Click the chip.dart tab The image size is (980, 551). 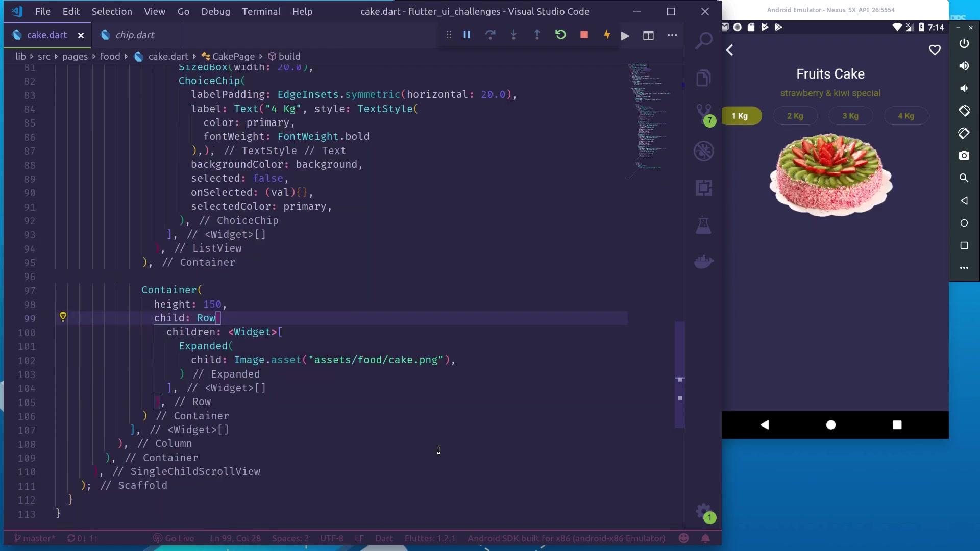coord(135,35)
